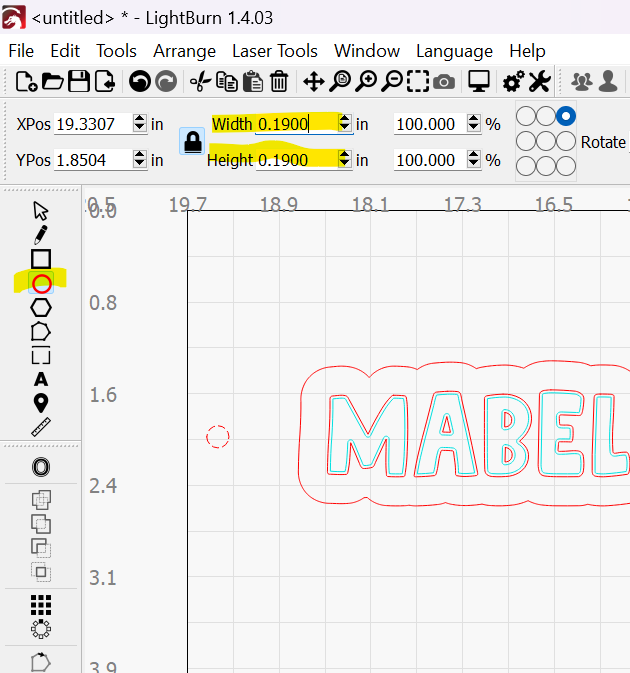
Task: Open the Offset Shapes tool
Action: (x=41, y=467)
